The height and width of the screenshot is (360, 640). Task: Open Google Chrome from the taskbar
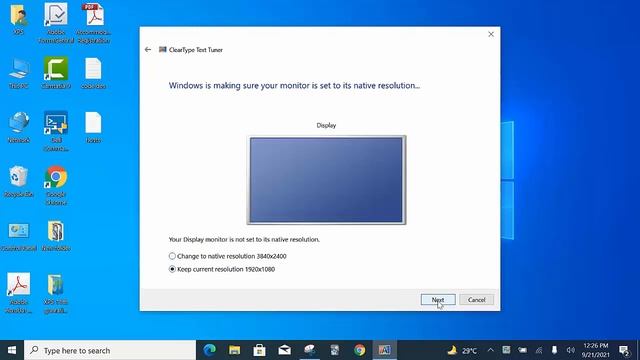coord(360,350)
